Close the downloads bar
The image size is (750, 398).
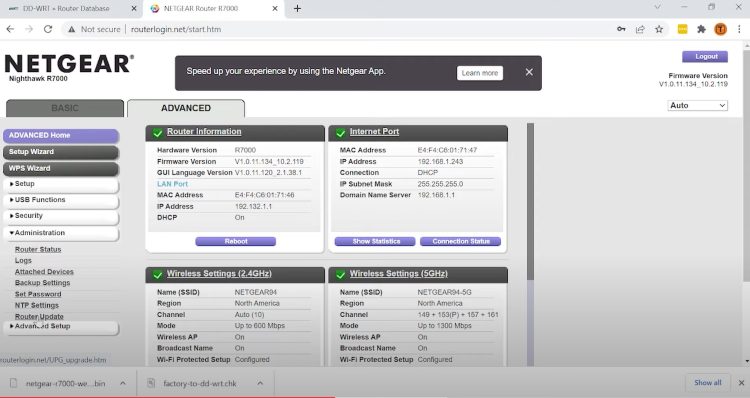tap(741, 383)
